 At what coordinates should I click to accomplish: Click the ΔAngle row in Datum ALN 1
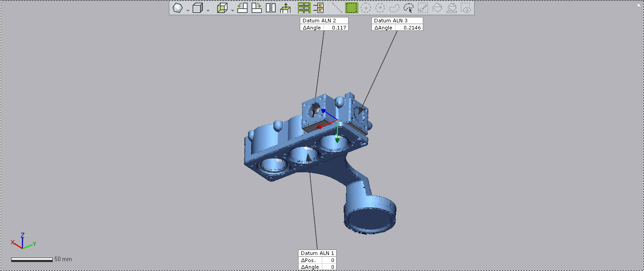(x=317, y=267)
